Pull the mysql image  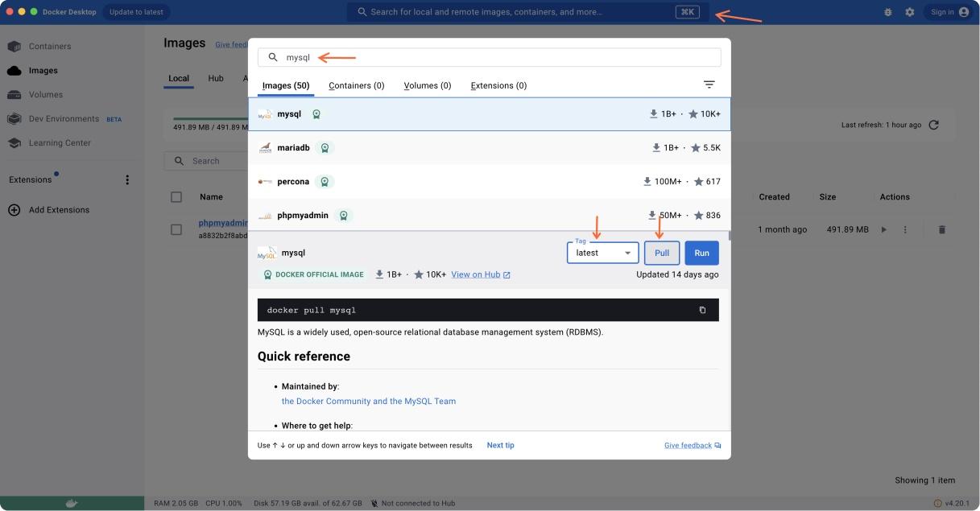(661, 252)
